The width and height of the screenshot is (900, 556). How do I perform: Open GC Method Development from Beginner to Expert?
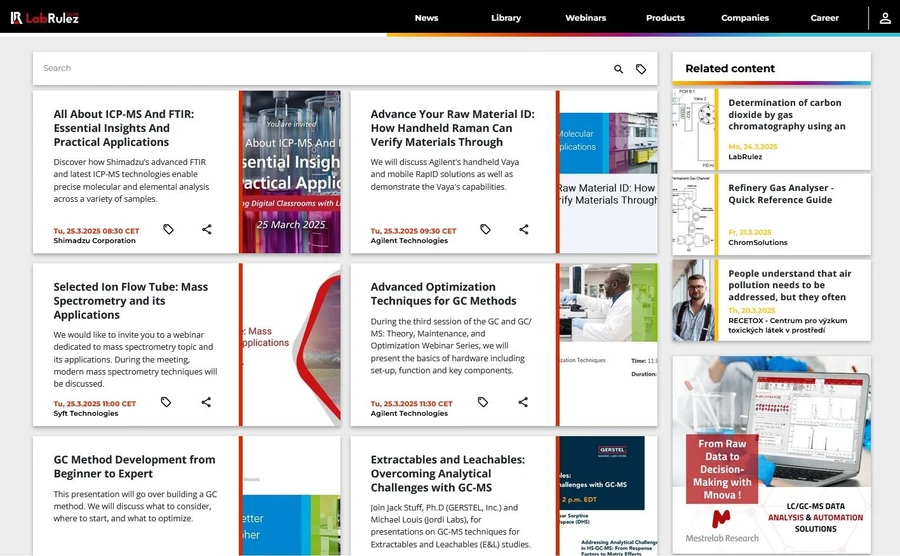[134, 466]
